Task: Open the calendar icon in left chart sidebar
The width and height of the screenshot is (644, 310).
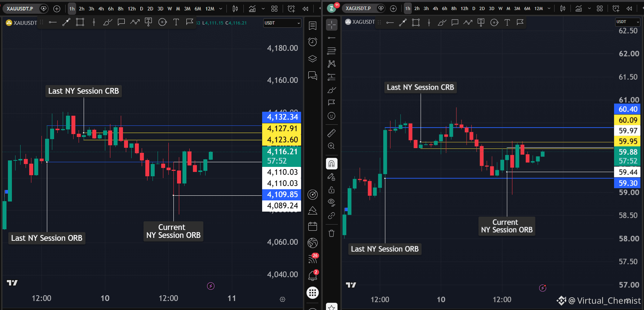Action: pyautogui.click(x=313, y=226)
